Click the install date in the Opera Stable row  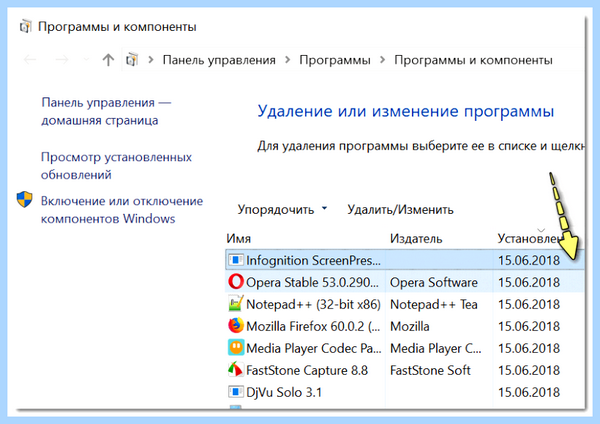529,282
